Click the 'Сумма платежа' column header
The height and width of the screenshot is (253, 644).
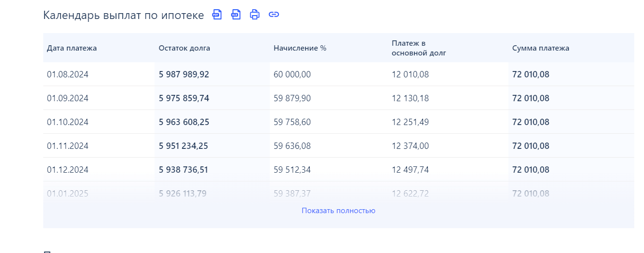pos(540,48)
